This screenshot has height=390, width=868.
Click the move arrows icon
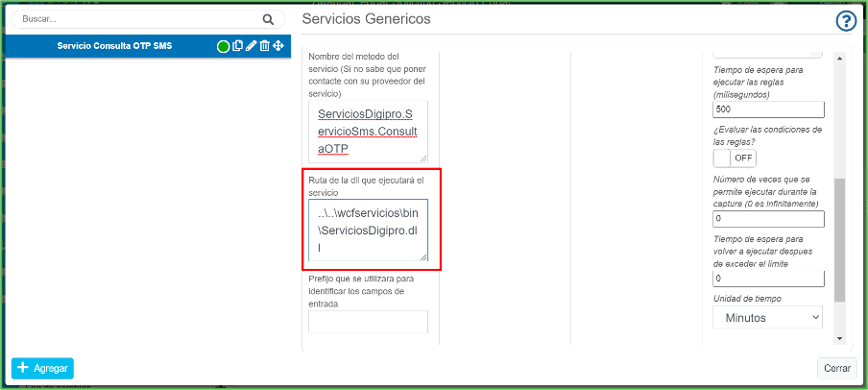tap(278, 46)
